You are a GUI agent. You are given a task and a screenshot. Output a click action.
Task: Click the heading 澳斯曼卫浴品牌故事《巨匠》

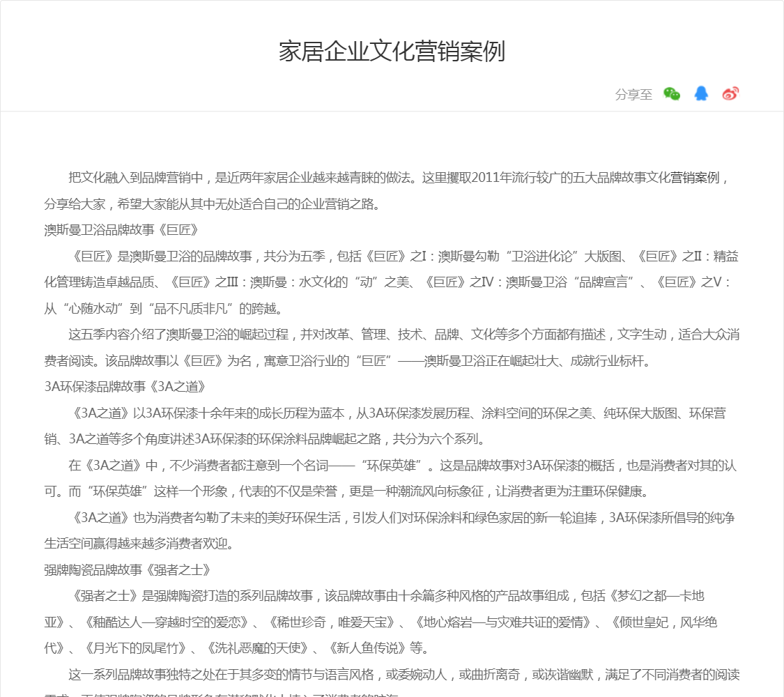(x=122, y=230)
